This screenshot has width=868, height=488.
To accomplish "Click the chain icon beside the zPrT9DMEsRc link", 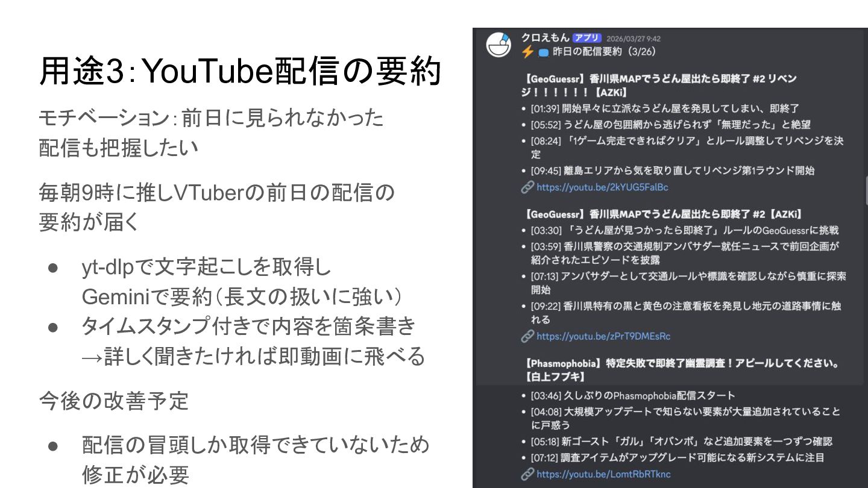I will click(x=527, y=336).
